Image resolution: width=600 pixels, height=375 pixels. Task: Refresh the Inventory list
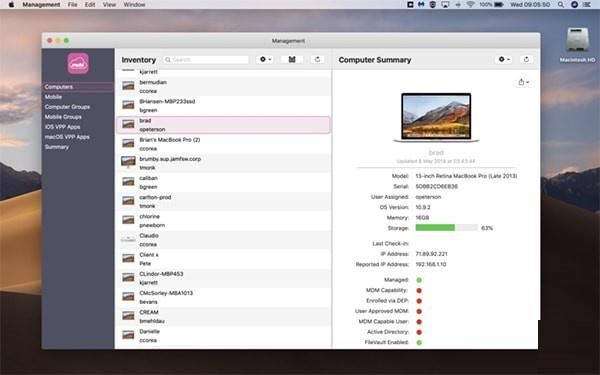317,59
